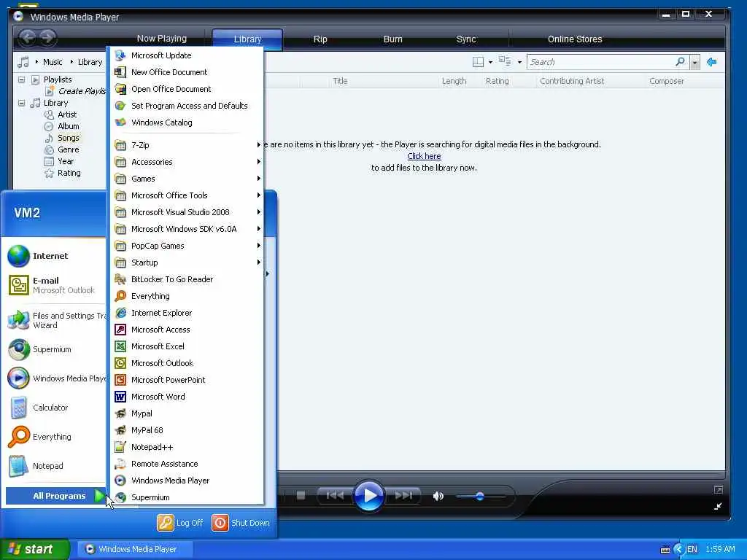Launch BitLocker To Go Reader
Screen dimensions: 747x560
tap(187, 279)
